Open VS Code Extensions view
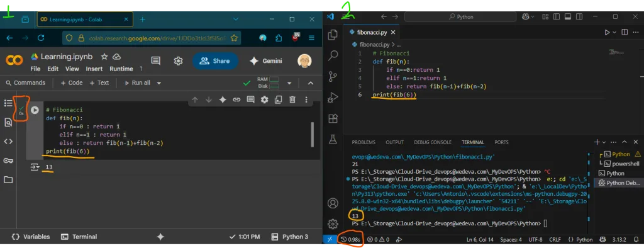The image size is (644, 248). [x=333, y=119]
